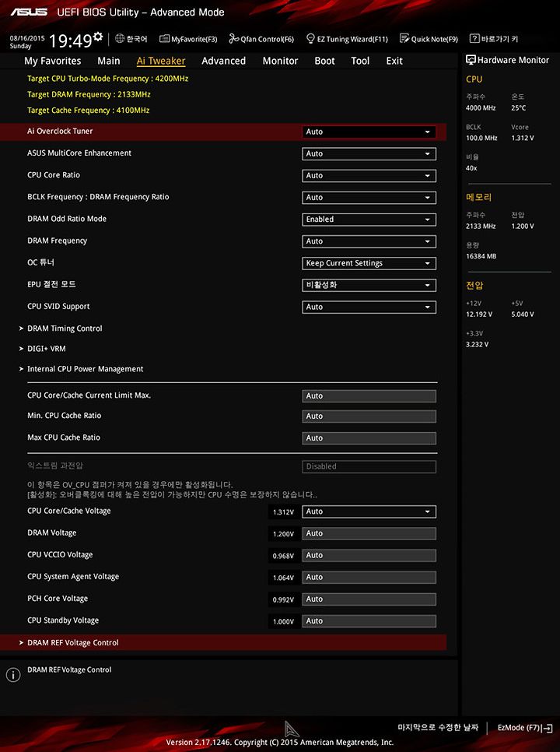The width and height of the screenshot is (560, 752).
Task: Open the Tool tab
Action: (x=360, y=61)
